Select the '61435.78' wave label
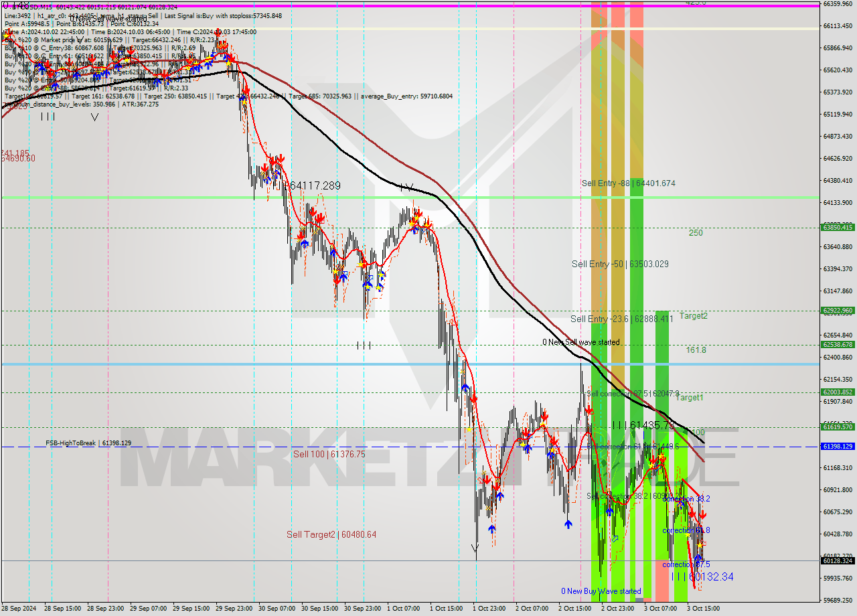The height and width of the screenshot is (616, 857). [x=651, y=425]
